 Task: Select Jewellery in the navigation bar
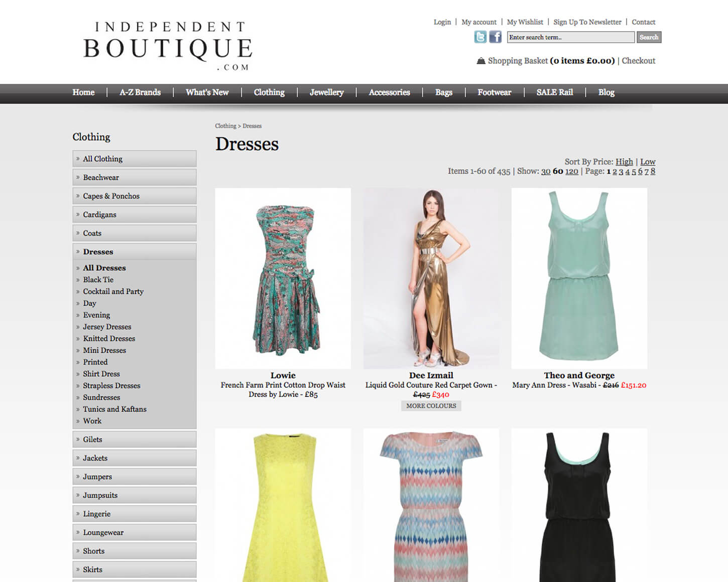(327, 92)
